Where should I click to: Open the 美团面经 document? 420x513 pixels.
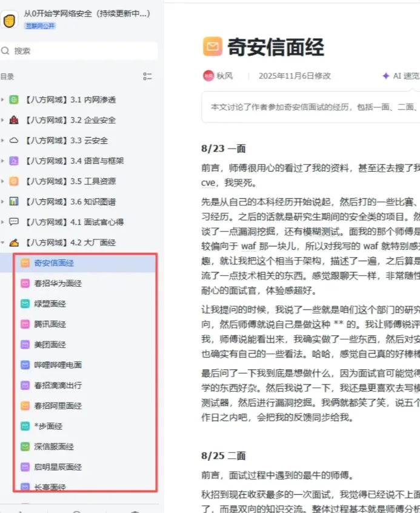50,344
